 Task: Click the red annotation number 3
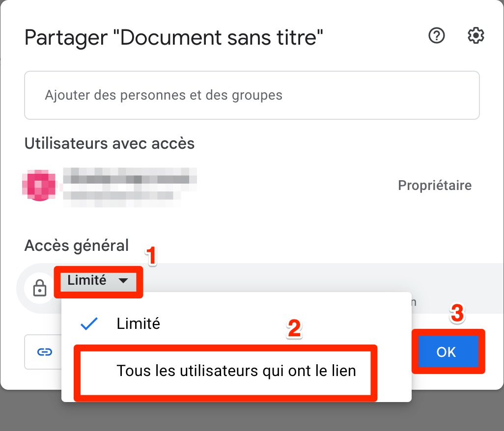click(457, 313)
